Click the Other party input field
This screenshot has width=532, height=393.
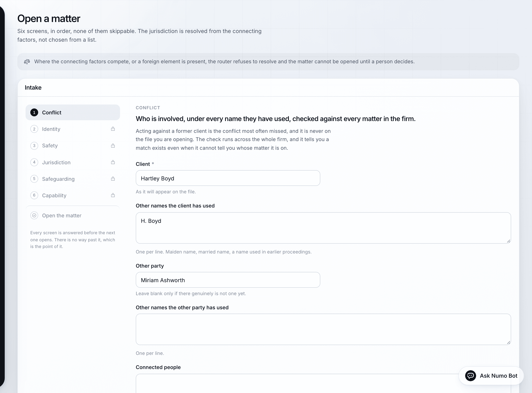(228, 280)
